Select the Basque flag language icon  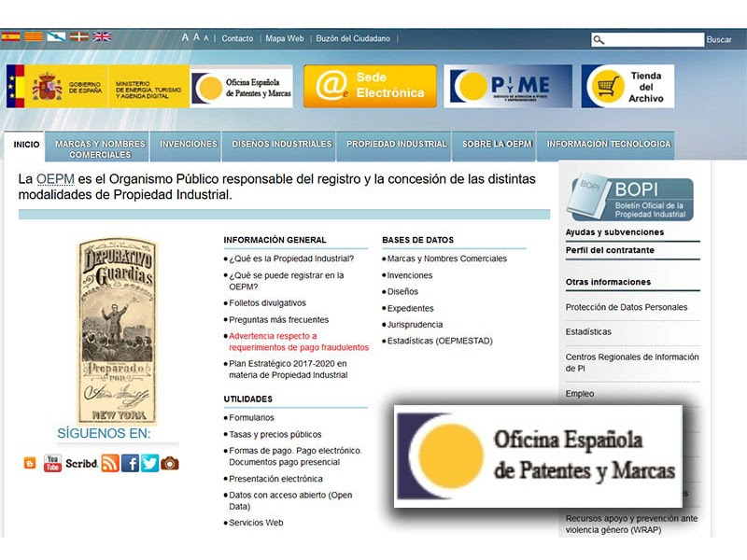[x=79, y=36]
